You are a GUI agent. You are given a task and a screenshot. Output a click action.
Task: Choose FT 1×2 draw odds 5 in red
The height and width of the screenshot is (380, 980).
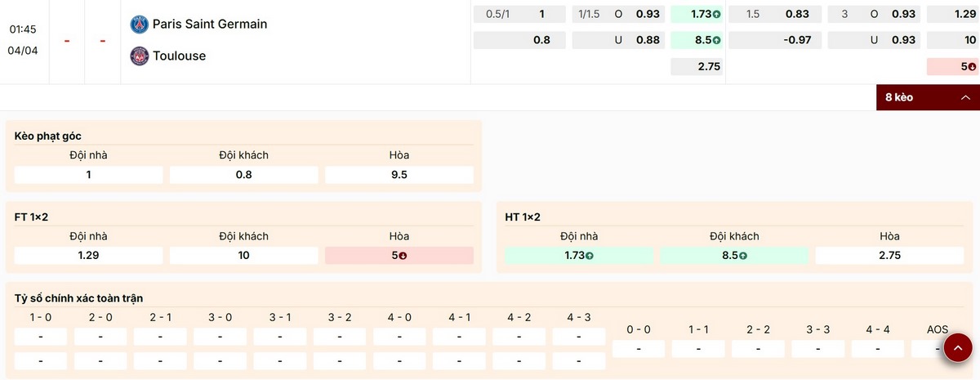coord(399,255)
